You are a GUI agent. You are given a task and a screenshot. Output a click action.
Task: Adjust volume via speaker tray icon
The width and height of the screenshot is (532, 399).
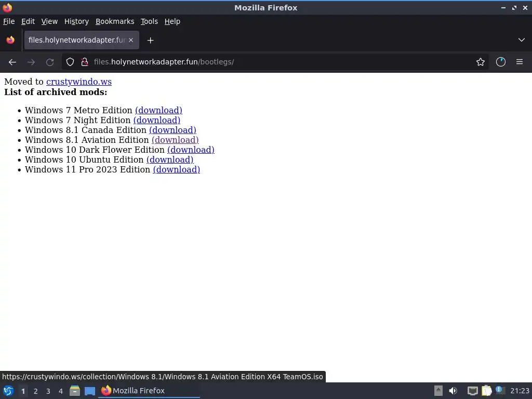tap(453, 391)
